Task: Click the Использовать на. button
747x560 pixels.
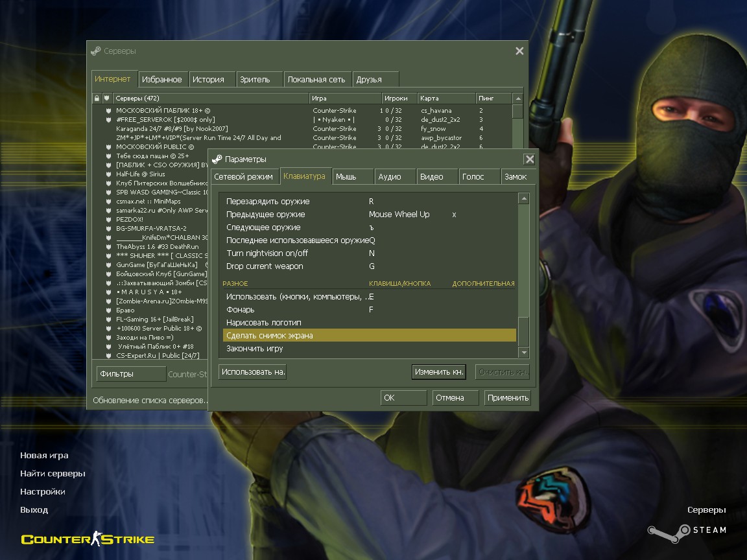Action: pos(252,372)
